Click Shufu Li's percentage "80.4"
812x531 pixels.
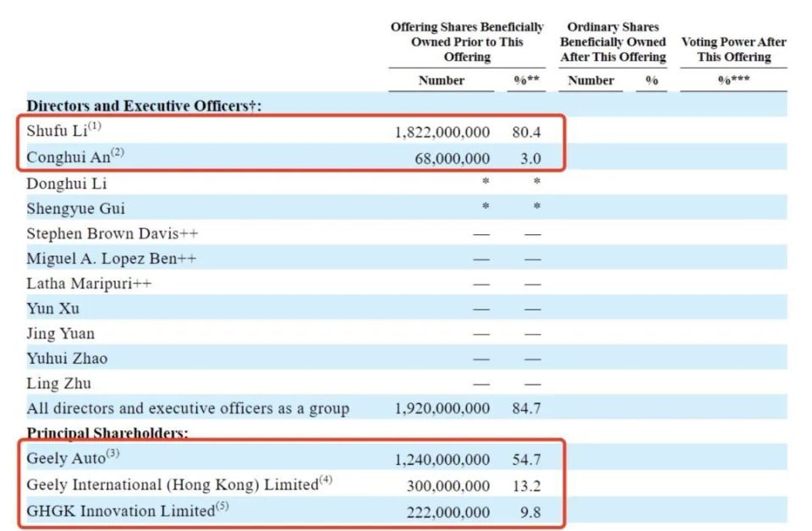point(527,133)
